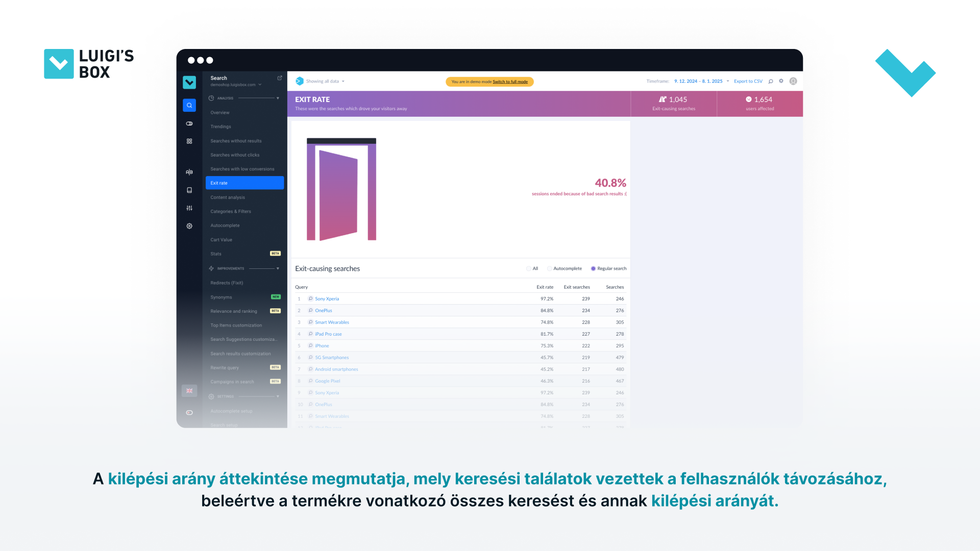Screen dimensions: 980x551
Task: Open Trendings in the sidebar
Action: (x=220, y=127)
